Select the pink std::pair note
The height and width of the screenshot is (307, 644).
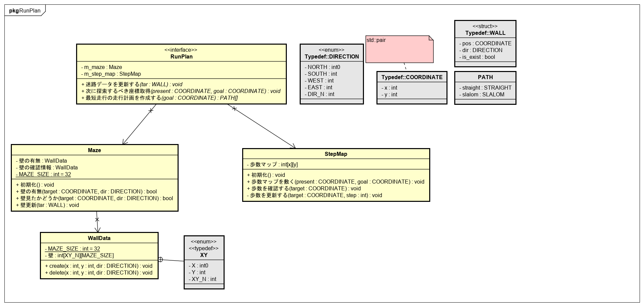pyautogui.click(x=399, y=49)
